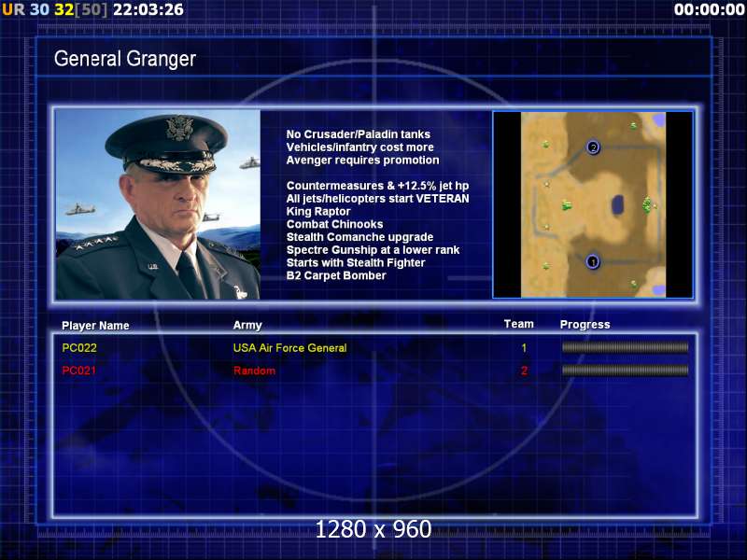Click the blue pond on the minimap
This screenshot has width=747, height=560.
618,204
